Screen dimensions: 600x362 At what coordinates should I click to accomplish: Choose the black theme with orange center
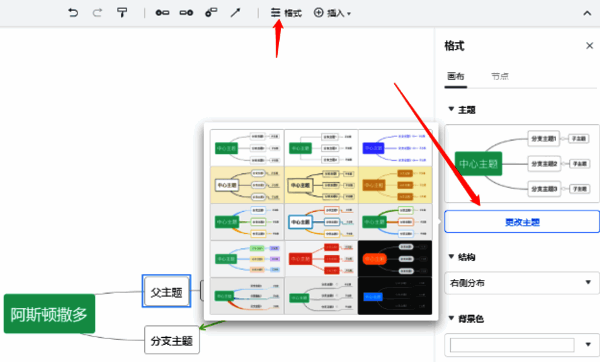coord(395,259)
